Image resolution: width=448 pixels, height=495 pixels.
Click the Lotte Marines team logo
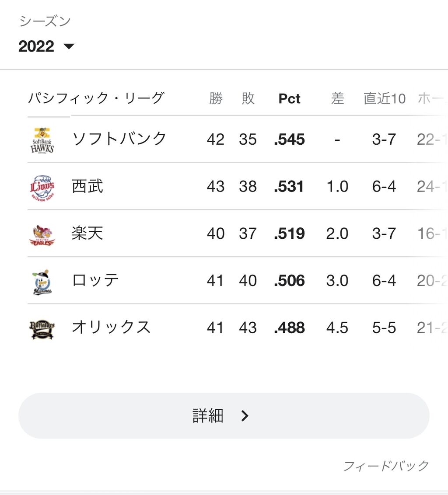point(42,282)
